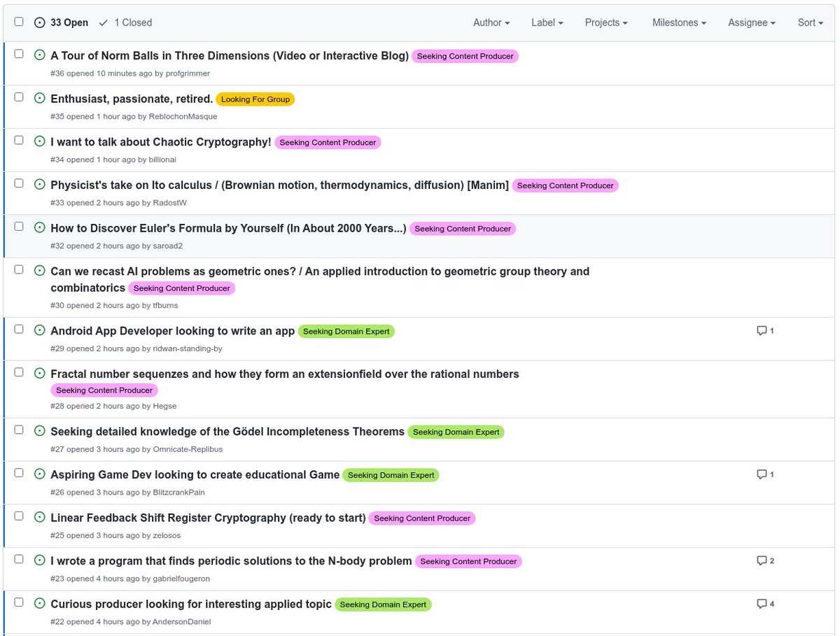Click open-issue icon beside Euler's Formula issue
Viewport: 840px width, 636px height.
click(x=39, y=227)
